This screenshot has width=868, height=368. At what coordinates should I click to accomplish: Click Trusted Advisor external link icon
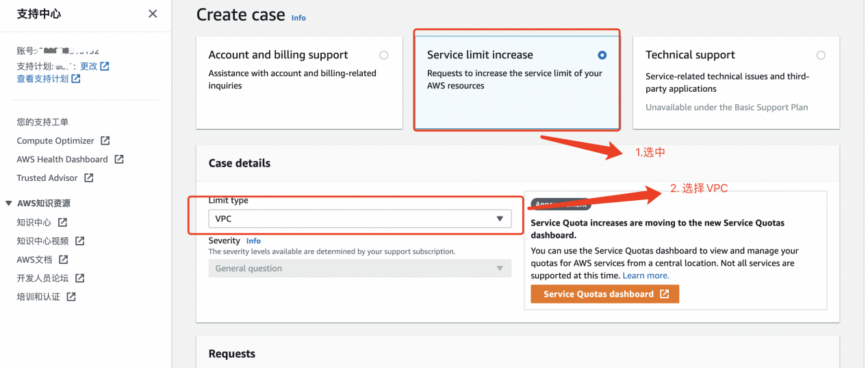[x=88, y=177]
